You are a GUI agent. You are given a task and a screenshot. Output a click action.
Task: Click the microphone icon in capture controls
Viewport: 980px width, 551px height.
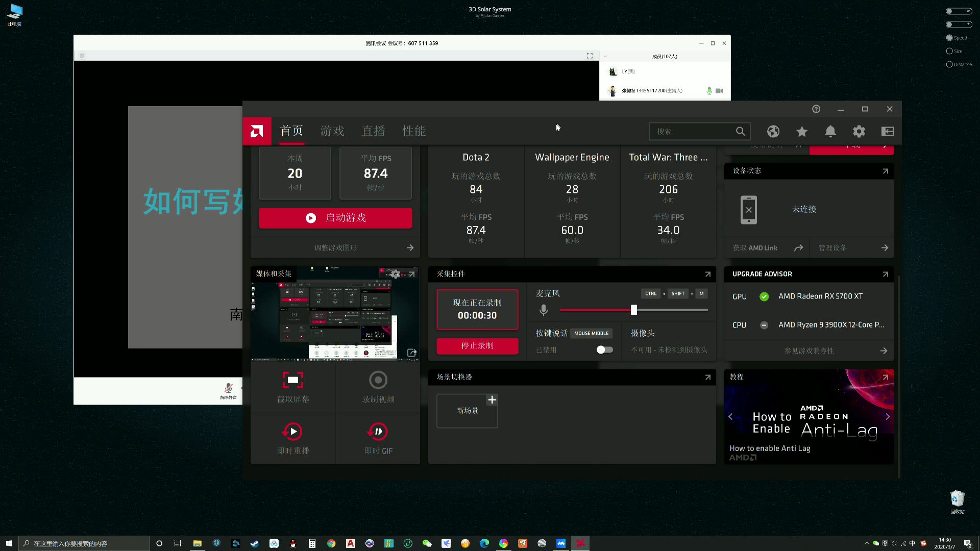coord(544,310)
